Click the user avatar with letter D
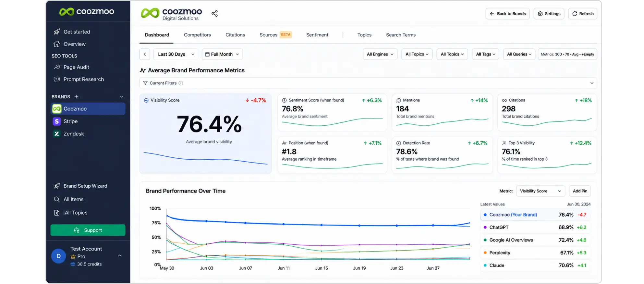Viewport: 644px width, 284px height. pos(58,256)
